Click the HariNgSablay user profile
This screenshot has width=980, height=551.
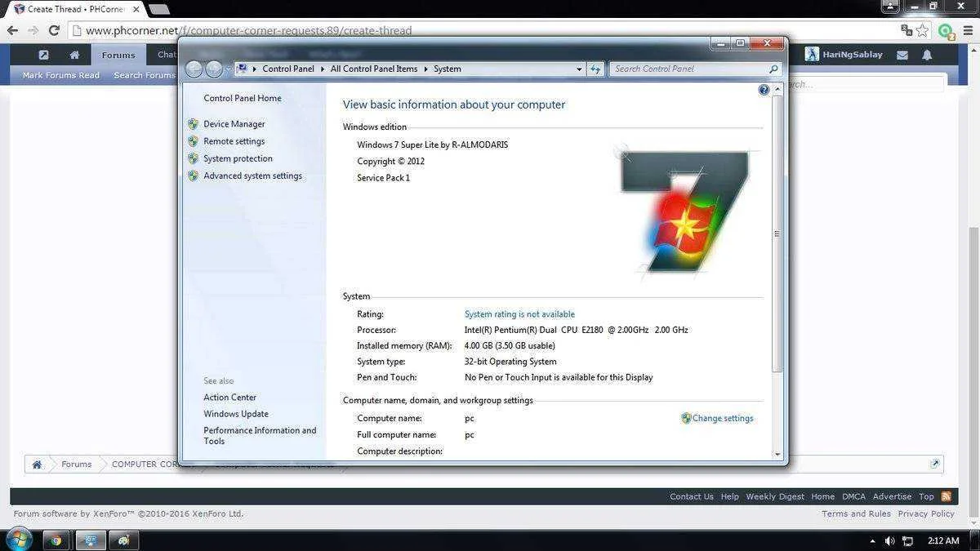pyautogui.click(x=844, y=55)
